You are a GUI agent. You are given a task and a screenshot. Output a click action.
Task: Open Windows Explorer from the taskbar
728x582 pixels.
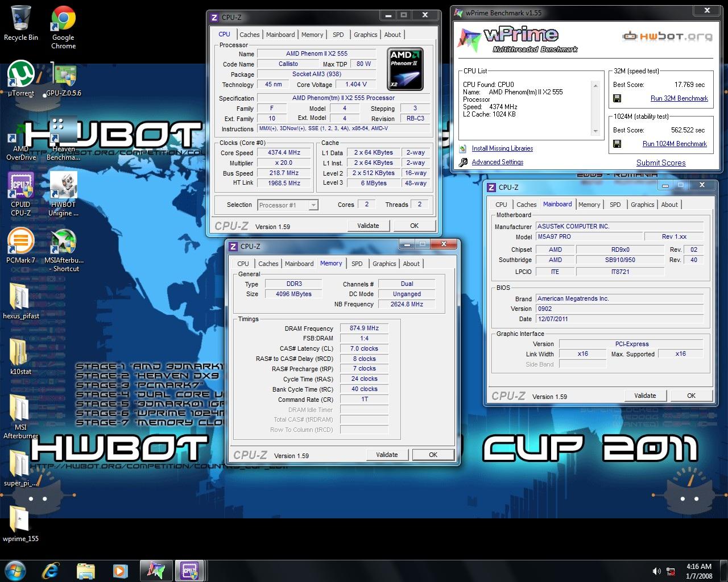pyautogui.click(x=85, y=570)
